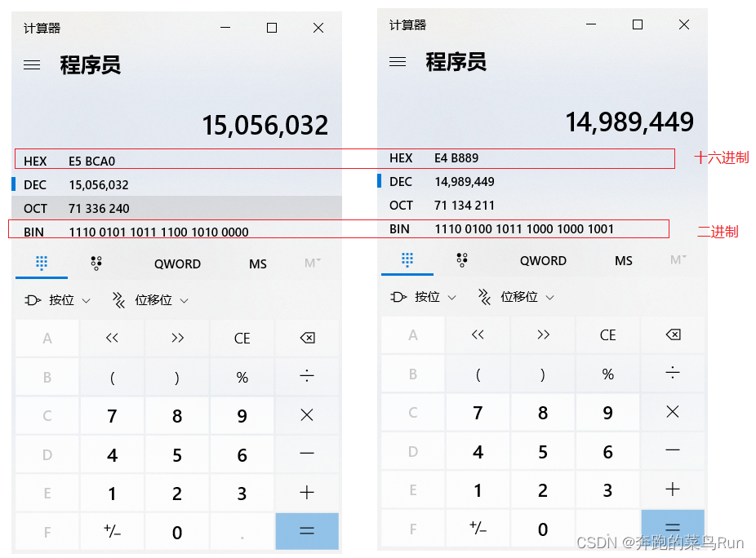Image resolution: width=756 pixels, height=558 pixels.
Task: Switch to OCT base on right calculator
Action: (x=490, y=205)
